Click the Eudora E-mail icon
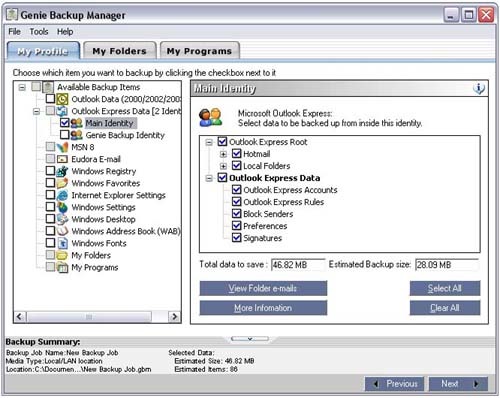Screen dimensions: 500x398 (62, 159)
